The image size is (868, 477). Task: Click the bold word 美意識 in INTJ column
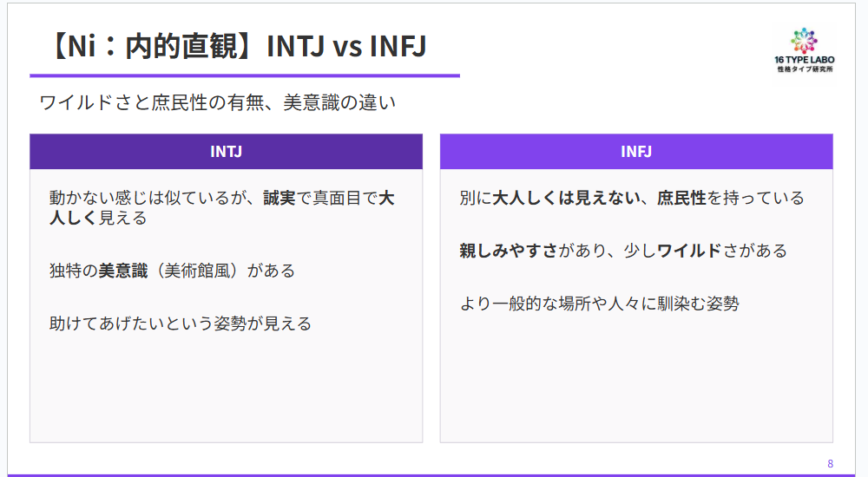point(122,271)
